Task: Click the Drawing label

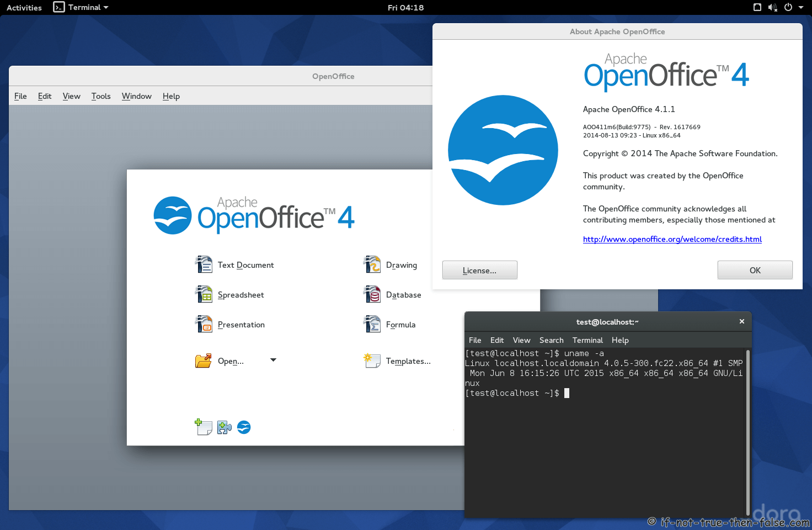Action: click(x=402, y=265)
